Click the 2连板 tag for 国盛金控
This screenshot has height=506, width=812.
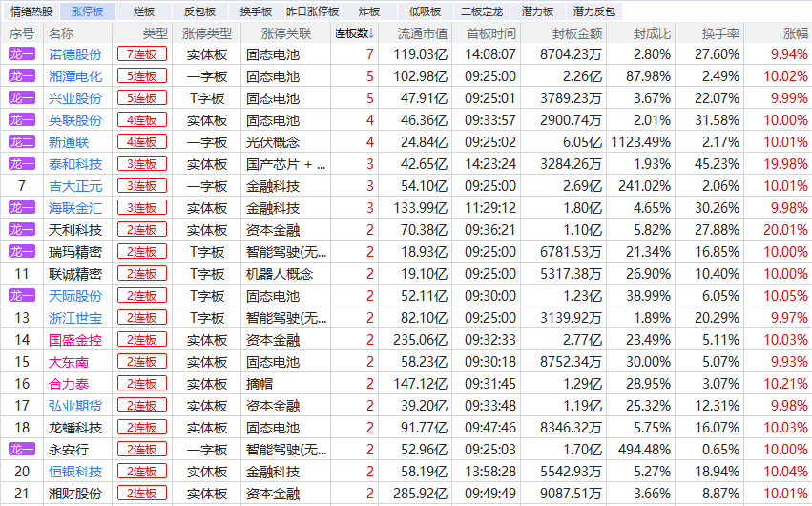coord(142,340)
